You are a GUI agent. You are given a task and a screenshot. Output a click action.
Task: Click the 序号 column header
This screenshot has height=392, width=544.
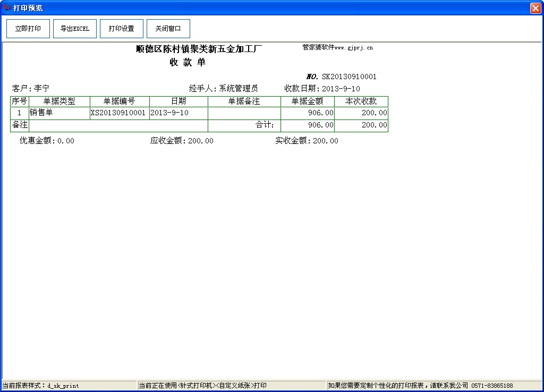(20, 101)
